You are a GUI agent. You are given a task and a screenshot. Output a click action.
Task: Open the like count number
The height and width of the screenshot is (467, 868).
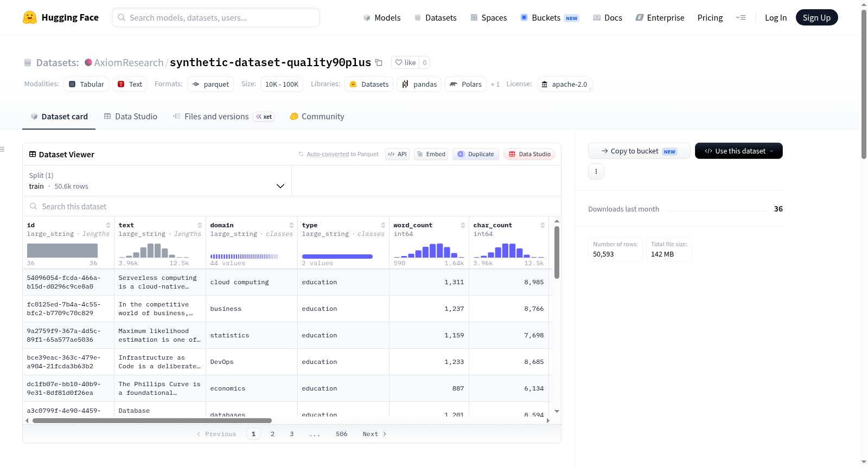(x=425, y=62)
